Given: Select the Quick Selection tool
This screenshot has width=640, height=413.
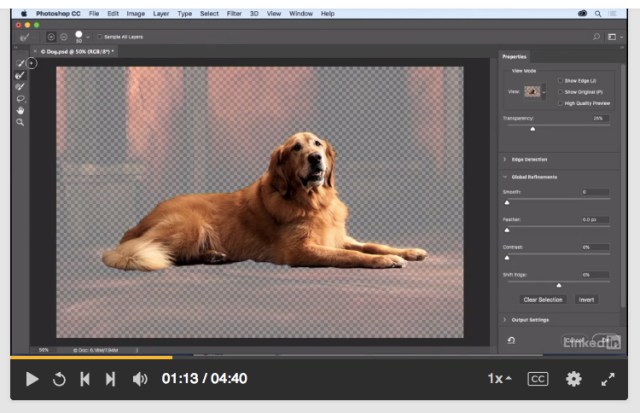Looking at the screenshot, I should tap(20, 64).
